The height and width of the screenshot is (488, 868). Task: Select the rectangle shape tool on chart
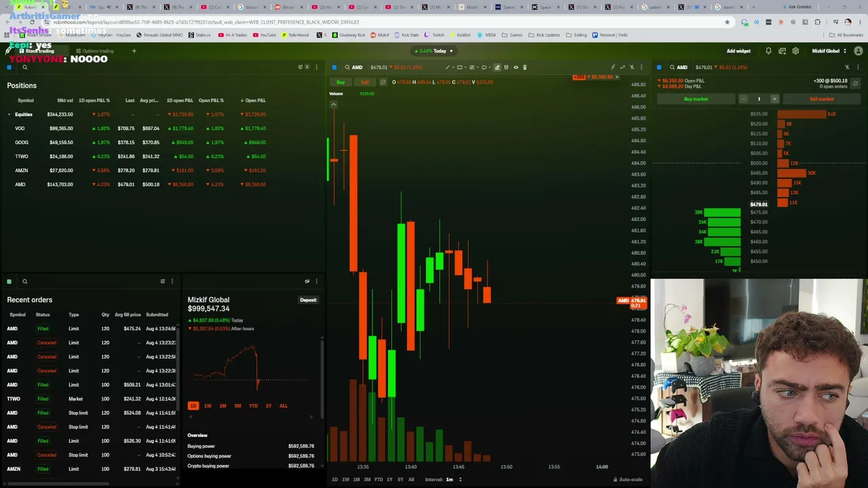pos(460,67)
